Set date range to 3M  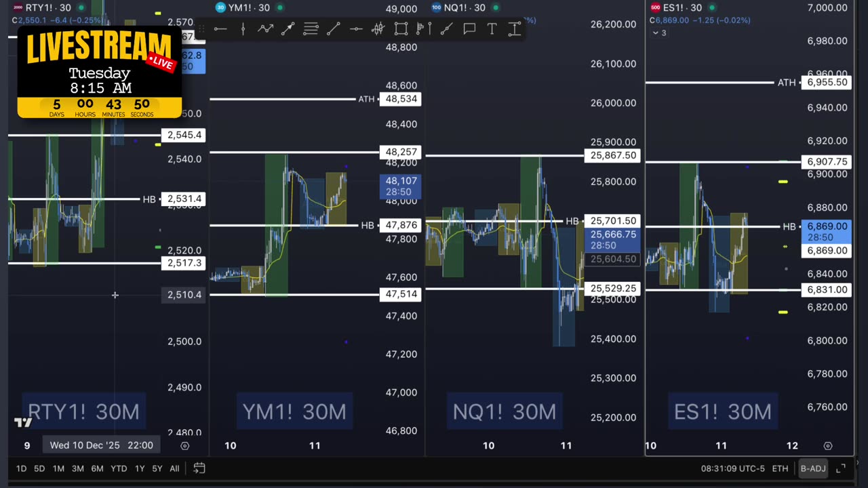[x=78, y=468]
